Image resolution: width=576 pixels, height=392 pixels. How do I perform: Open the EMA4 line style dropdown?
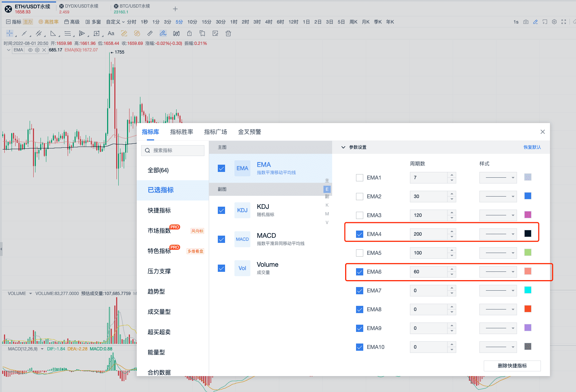498,234
